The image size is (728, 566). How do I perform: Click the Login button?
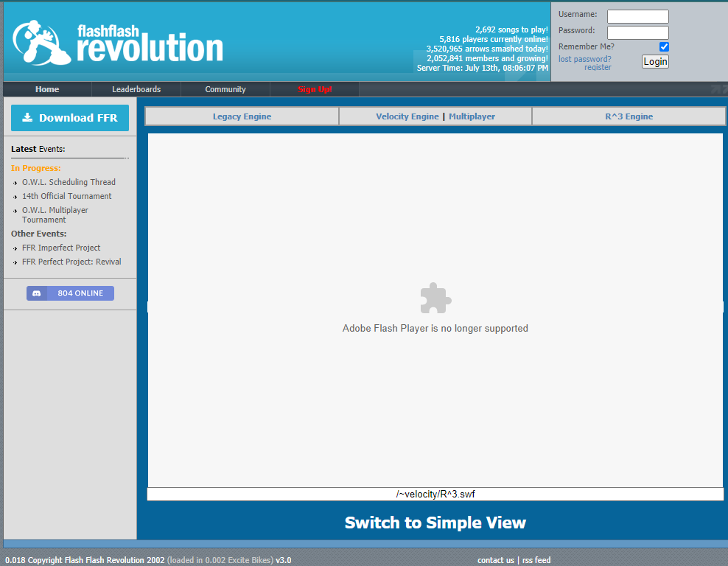[x=655, y=62]
